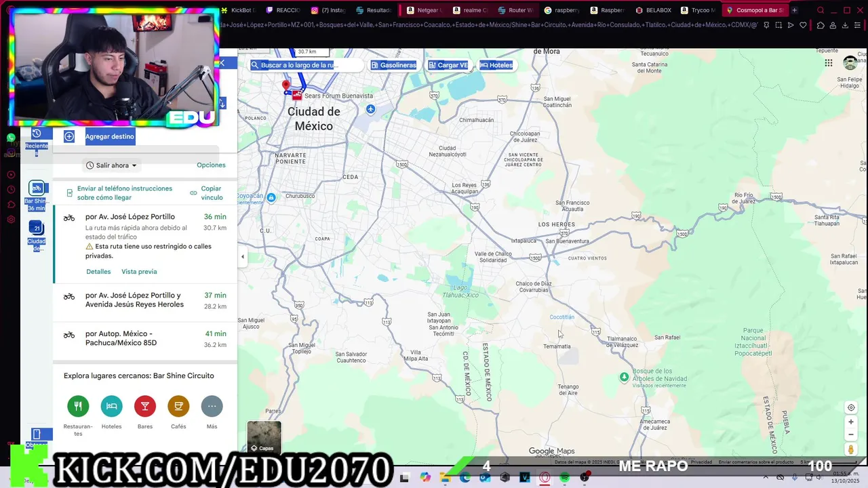
Task: Click the Bosque de los Árboles marker
Action: click(x=625, y=377)
